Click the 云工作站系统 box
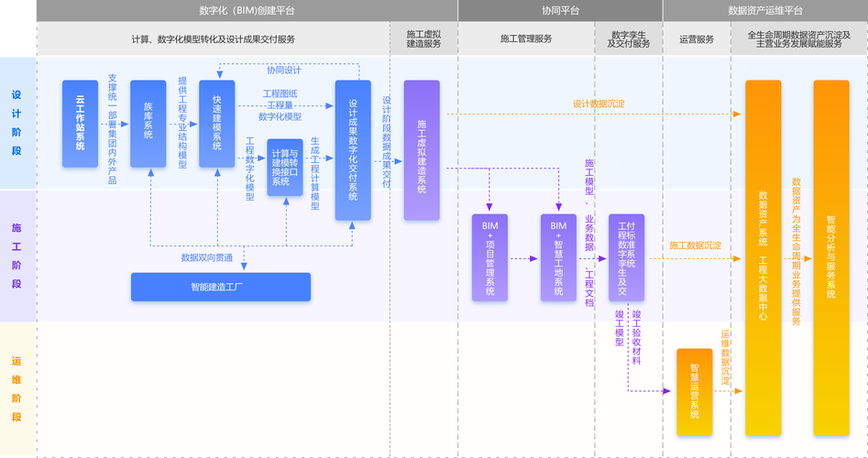Screen dimensions: 868x458 81,124
